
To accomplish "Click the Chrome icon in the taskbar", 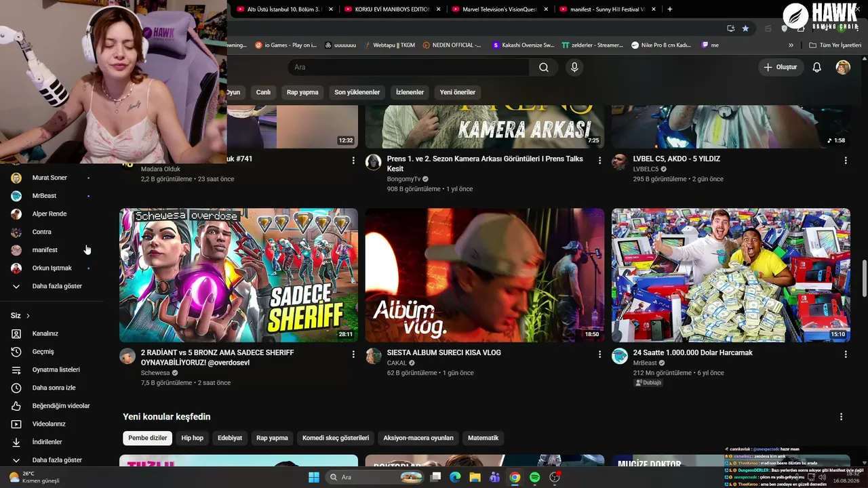I will tap(515, 477).
